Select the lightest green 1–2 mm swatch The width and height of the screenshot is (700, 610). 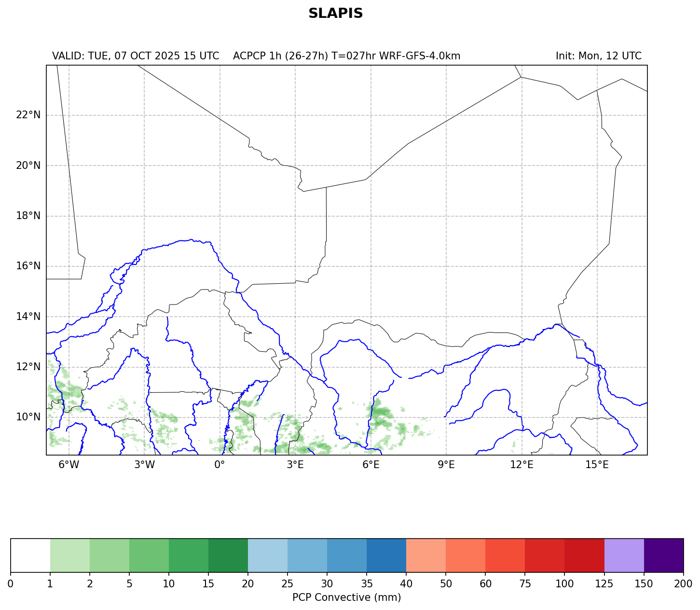(x=70, y=555)
